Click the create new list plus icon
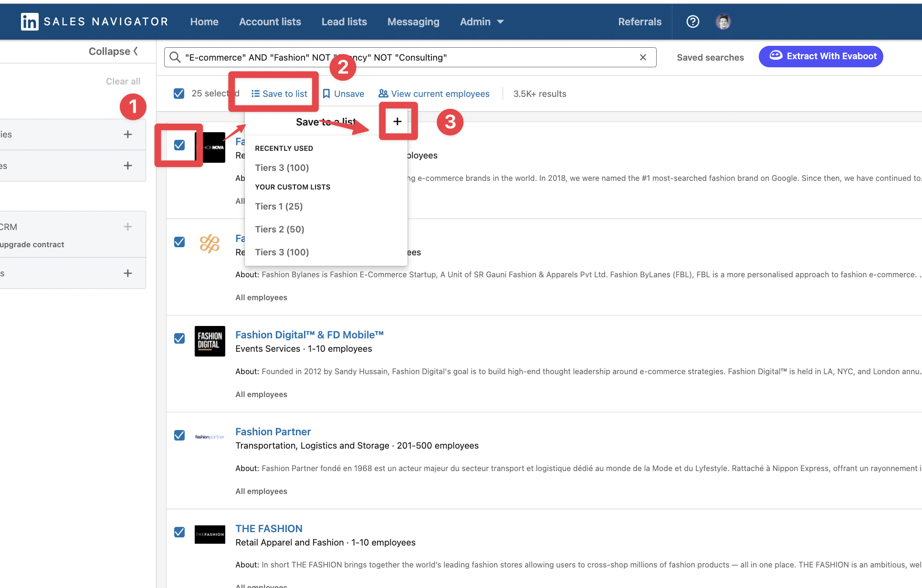Viewport: 922px width, 588px height. point(397,122)
